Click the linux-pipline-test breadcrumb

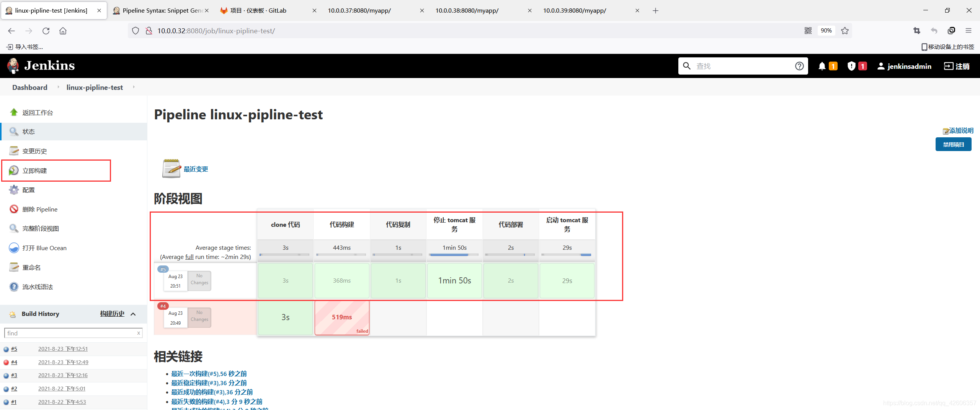(x=95, y=87)
